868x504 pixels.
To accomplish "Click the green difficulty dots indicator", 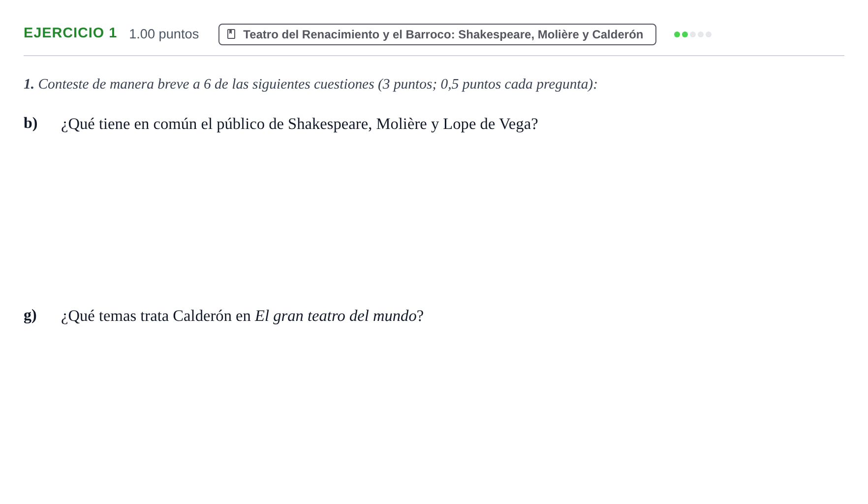I will click(692, 34).
